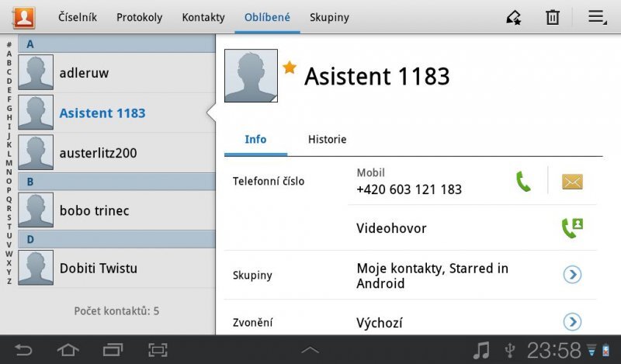
Task: Select the adleruw contact
Action: pyautogui.click(x=116, y=72)
